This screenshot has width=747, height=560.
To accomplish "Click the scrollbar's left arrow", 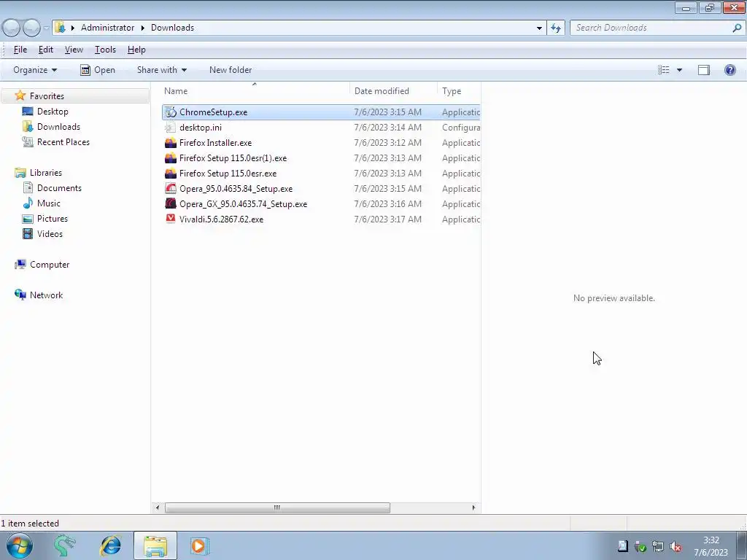I will coord(158,507).
